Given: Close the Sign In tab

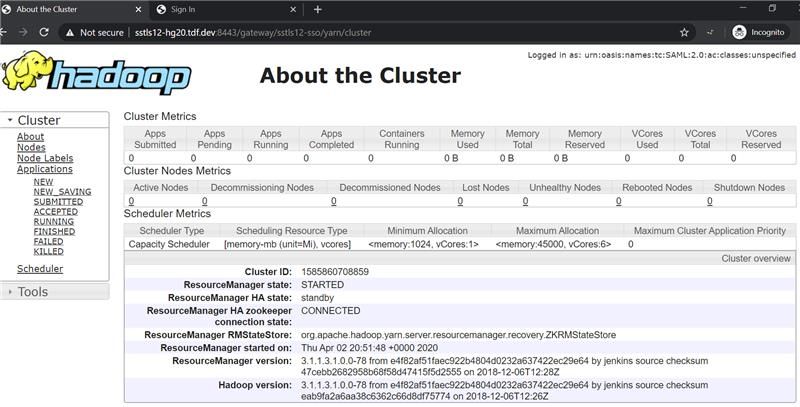Looking at the screenshot, I should coord(293,9).
